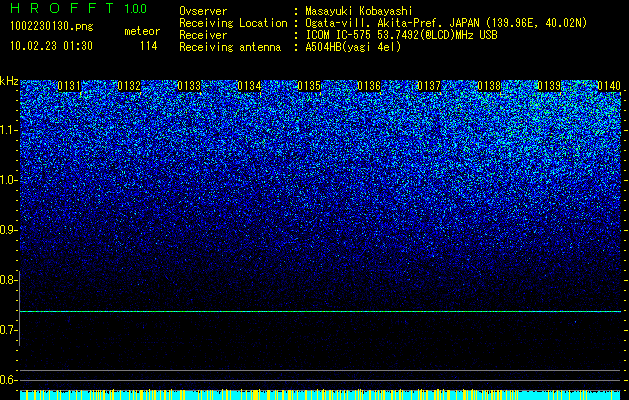Click the 0140 time marker
The image size is (629, 400).
pos(609,86)
